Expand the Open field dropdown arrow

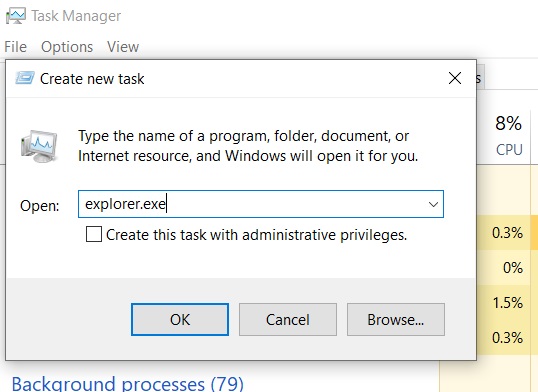click(433, 204)
